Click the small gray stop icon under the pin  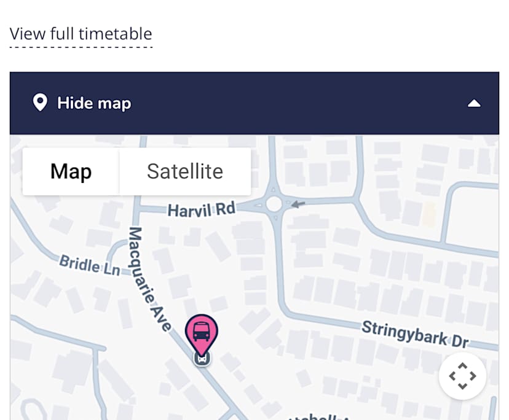(202, 357)
